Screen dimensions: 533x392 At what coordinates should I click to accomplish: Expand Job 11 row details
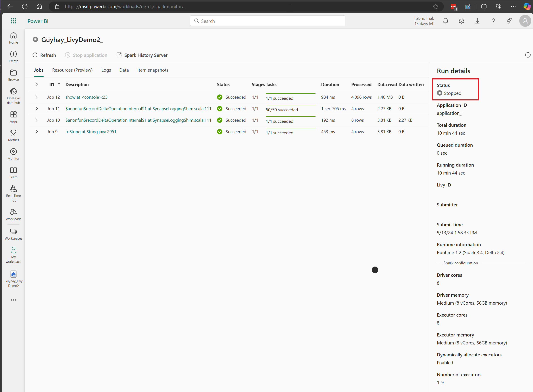tap(37, 108)
